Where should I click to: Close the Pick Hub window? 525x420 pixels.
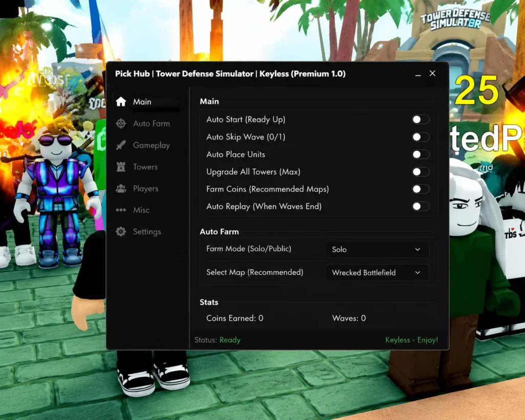[x=433, y=73]
